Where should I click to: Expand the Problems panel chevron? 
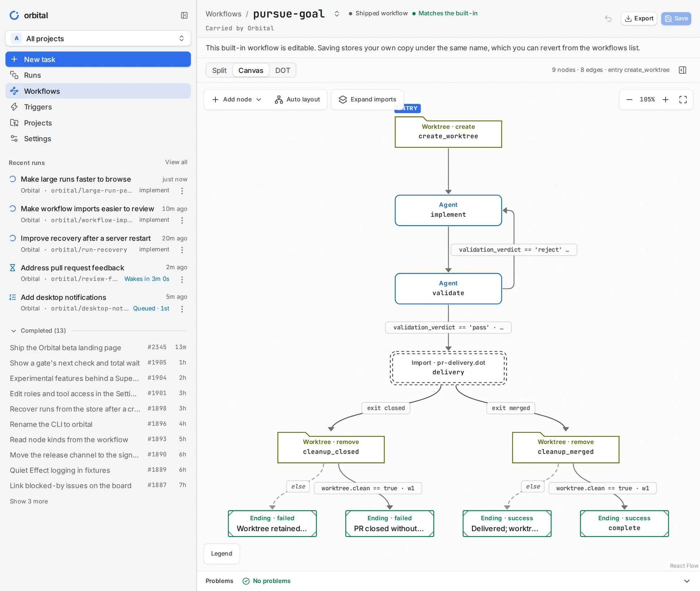pos(687,581)
